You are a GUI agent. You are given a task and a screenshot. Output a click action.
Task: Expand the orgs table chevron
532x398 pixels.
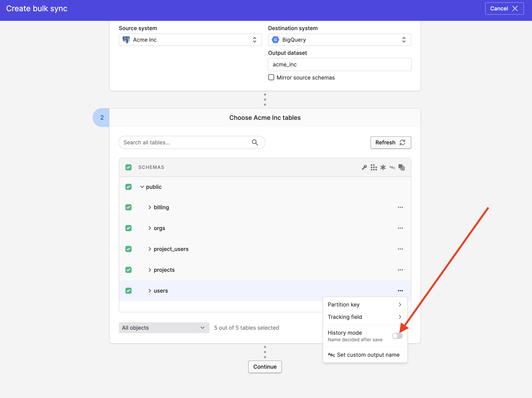[x=150, y=228]
